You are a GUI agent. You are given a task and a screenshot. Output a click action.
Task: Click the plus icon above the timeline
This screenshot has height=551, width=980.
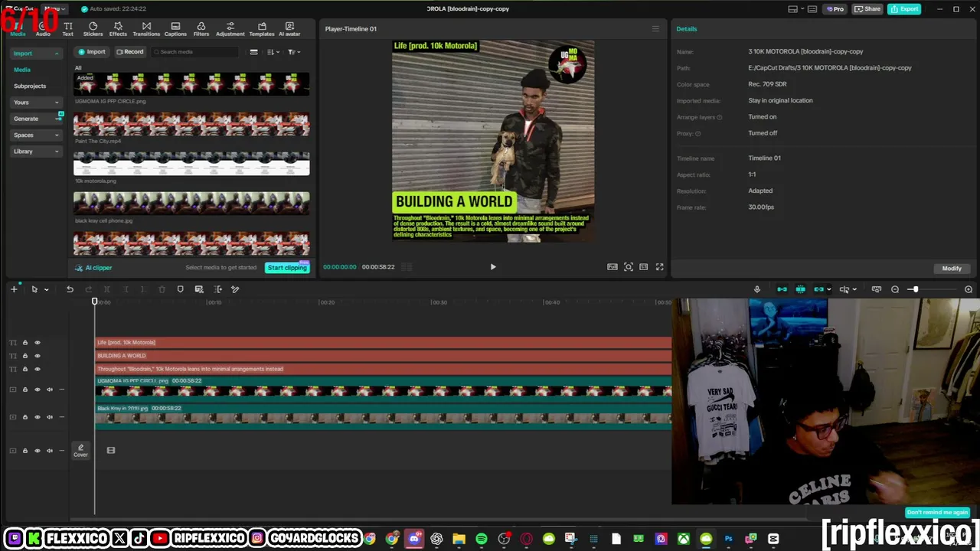[x=14, y=289]
